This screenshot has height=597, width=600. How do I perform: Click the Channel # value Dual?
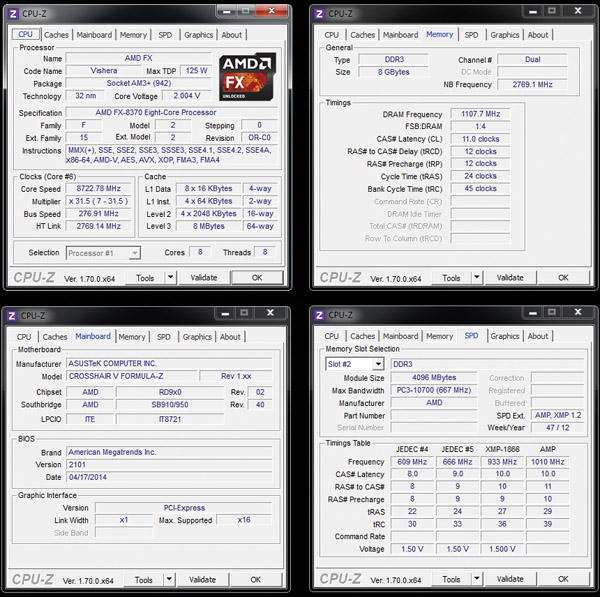532,60
